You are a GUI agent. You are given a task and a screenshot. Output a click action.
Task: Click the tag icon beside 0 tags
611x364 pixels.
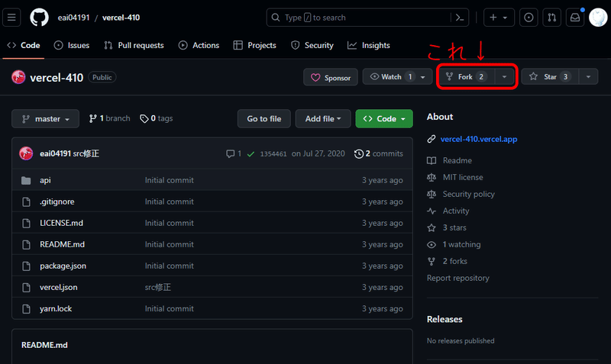pyautogui.click(x=144, y=119)
